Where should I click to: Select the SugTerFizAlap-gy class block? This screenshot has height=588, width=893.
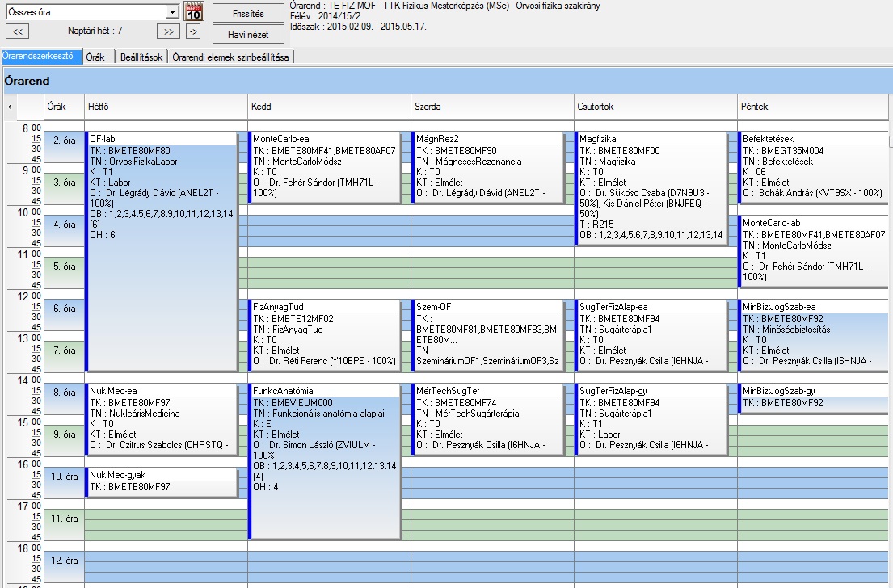[651, 419]
